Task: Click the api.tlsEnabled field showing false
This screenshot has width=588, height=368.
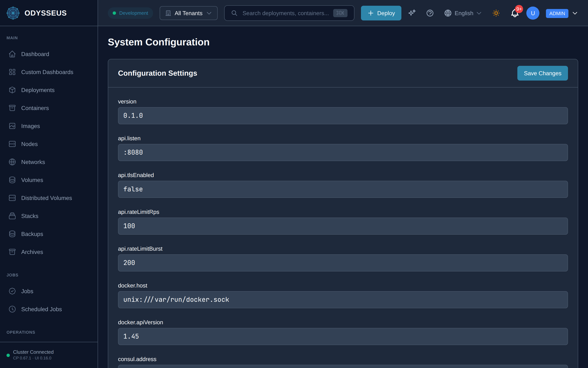Action: (343, 189)
